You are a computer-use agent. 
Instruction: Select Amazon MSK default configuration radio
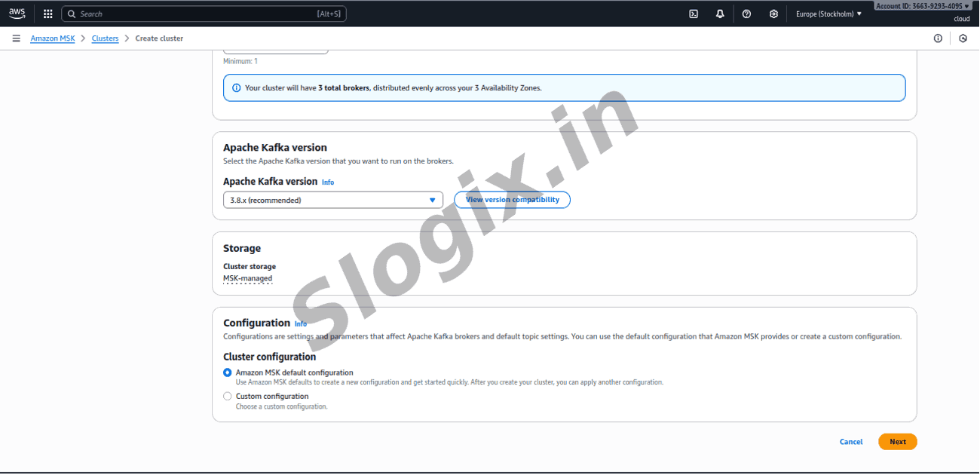coord(228,372)
